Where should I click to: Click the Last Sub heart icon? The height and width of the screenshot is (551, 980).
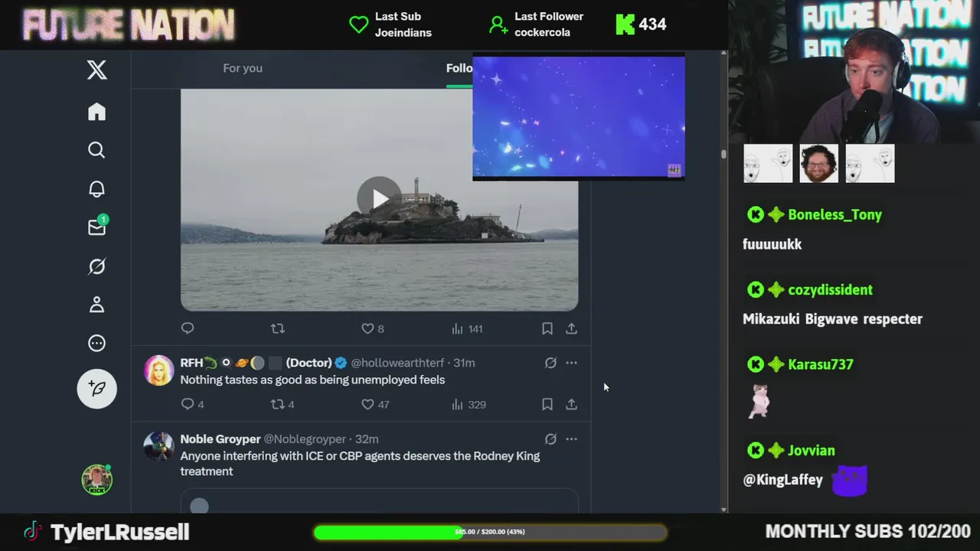pyautogui.click(x=359, y=24)
